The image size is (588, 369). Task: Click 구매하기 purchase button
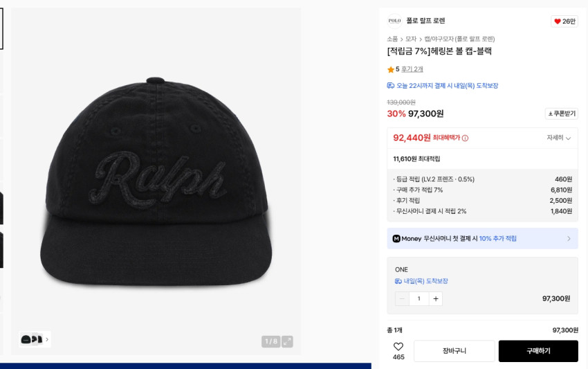538,351
